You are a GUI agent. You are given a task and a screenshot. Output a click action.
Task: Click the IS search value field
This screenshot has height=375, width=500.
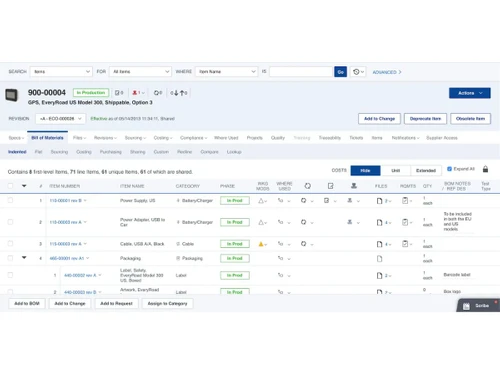tap(301, 72)
